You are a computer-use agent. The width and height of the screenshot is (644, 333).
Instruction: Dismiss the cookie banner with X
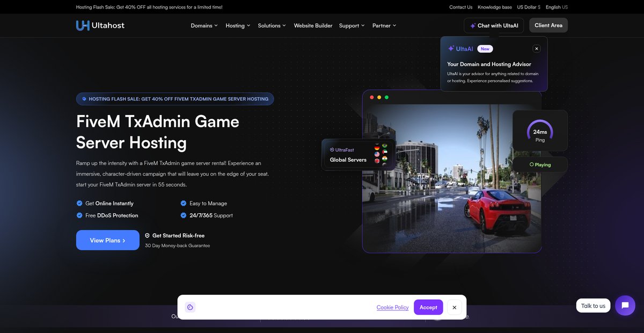pos(455,307)
